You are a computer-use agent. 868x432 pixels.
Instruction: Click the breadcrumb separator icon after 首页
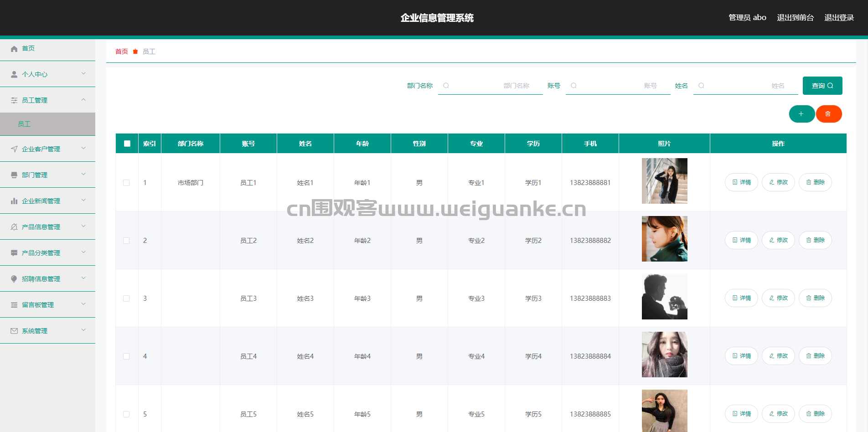point(135,51)
